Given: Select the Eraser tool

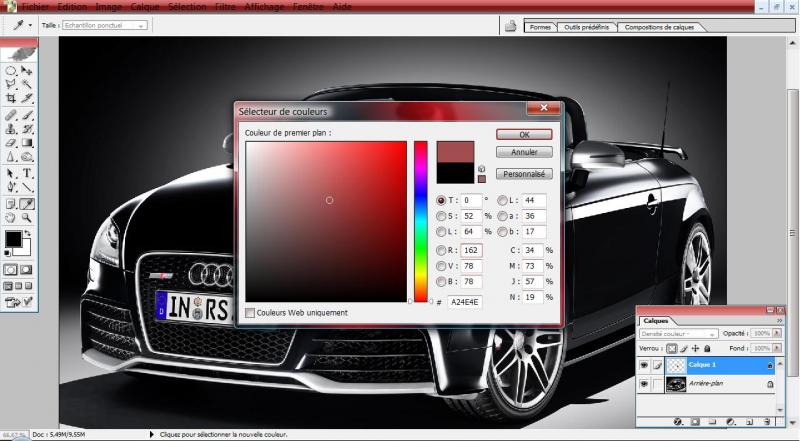Looking at the screenshot, I should [11, 143].
